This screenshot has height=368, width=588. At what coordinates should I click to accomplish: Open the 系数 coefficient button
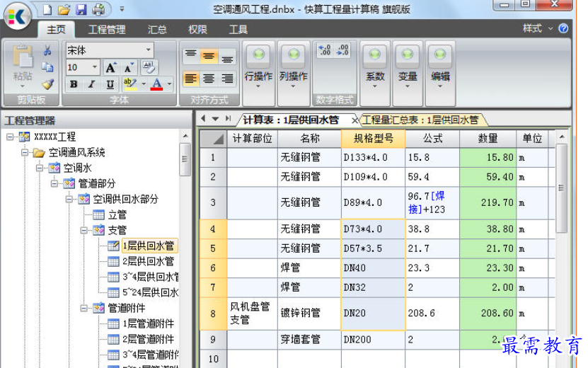[375, 74]
